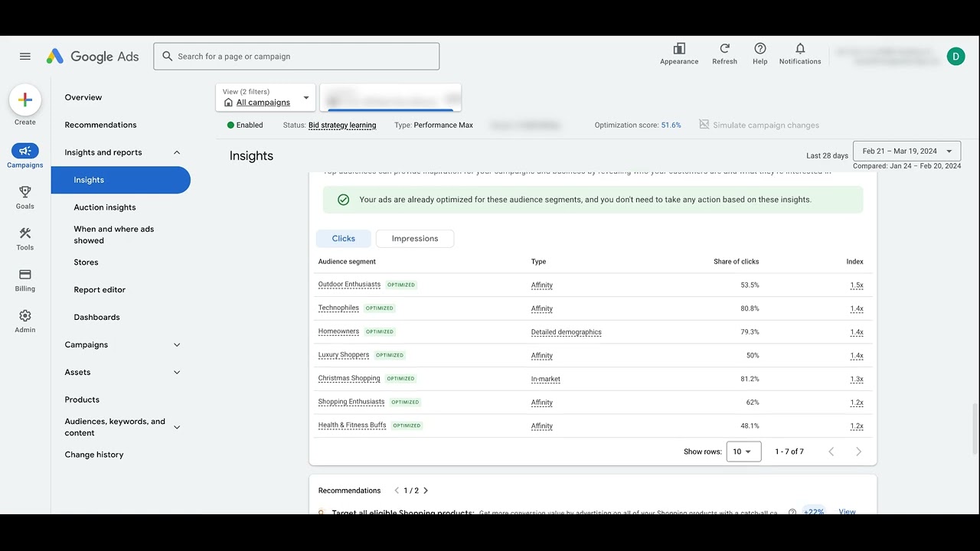Open the Show rows dropdown

point(743,452)
